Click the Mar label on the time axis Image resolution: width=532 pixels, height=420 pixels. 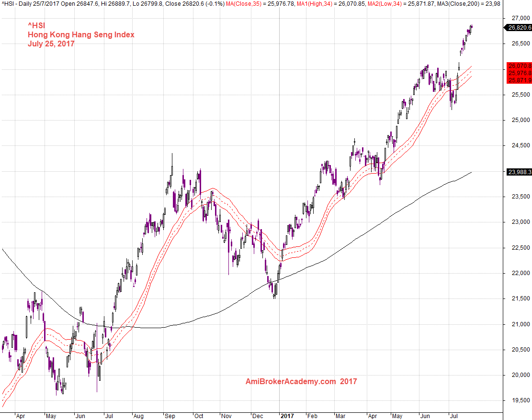tap(340, 416)
